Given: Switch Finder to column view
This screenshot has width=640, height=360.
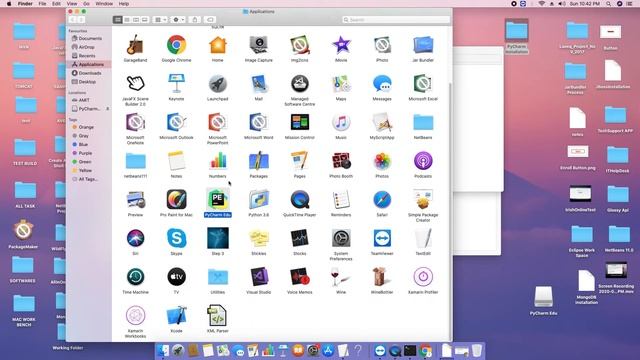Looking at the screenshot, I should pyautogui.click(x=136, y=20).
